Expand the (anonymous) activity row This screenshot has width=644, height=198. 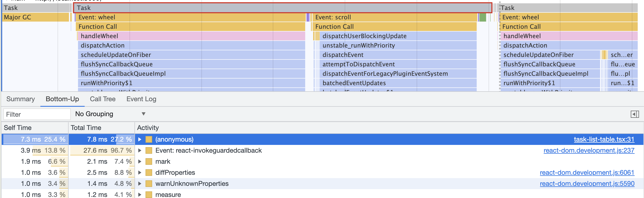click(140, 139)
